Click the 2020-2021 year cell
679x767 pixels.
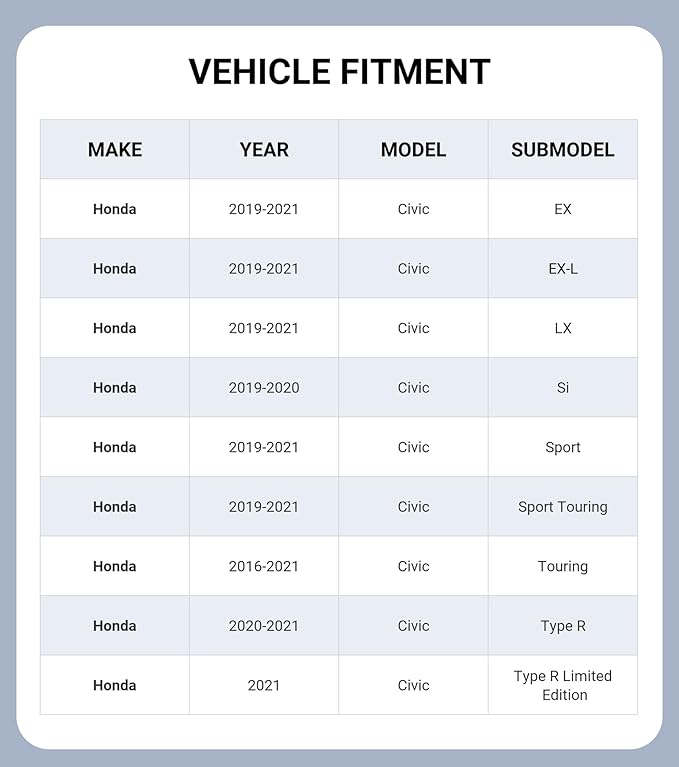pos(264,626)
